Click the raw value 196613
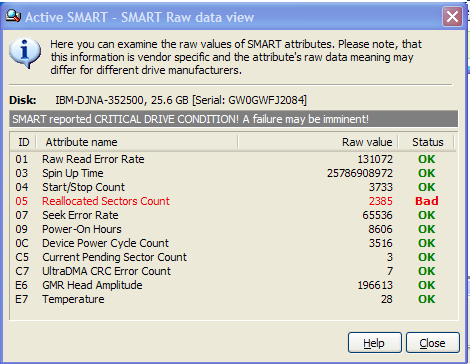 click(x=375, y=285)
